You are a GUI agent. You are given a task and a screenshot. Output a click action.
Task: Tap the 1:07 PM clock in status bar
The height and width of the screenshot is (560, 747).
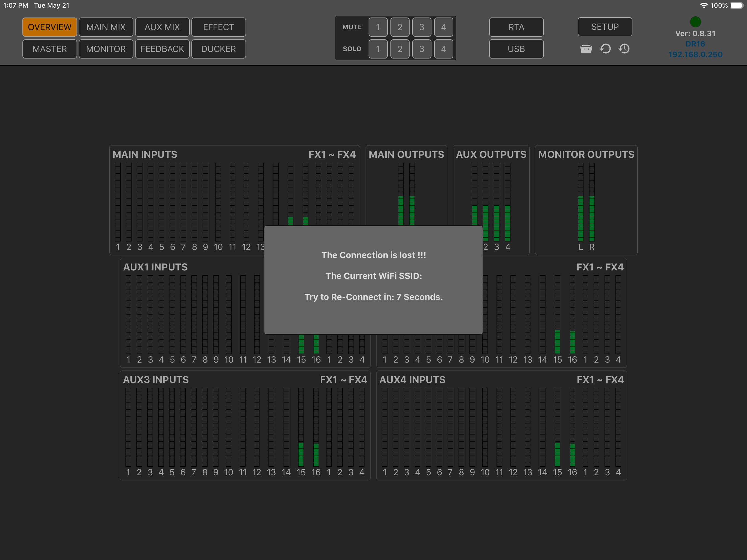16,5
